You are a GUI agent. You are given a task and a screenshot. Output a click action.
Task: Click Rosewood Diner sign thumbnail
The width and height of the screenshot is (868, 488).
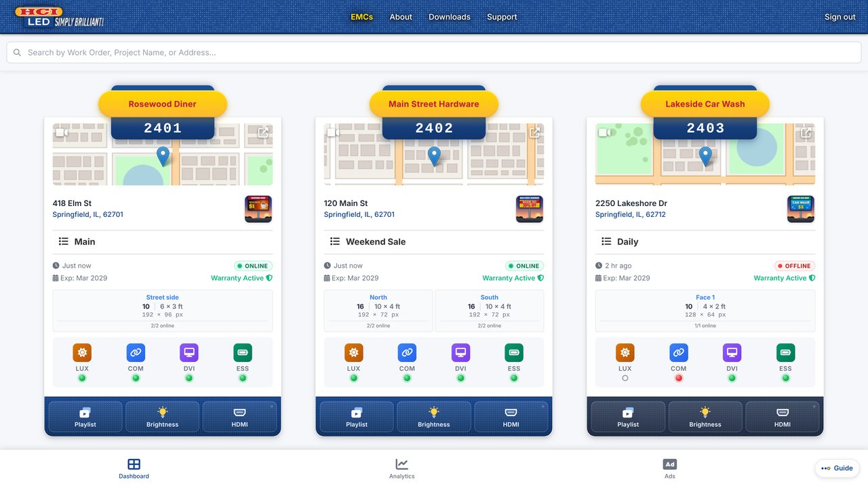[258, 209]
